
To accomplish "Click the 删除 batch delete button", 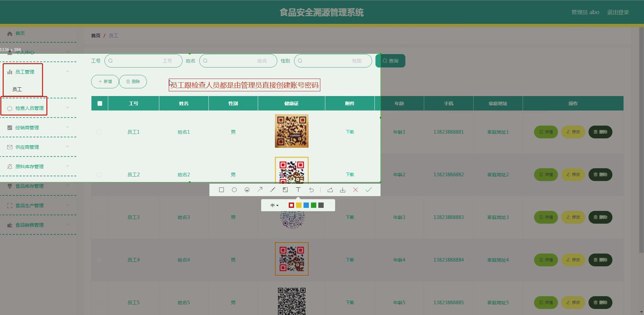I will coord(133,82).
